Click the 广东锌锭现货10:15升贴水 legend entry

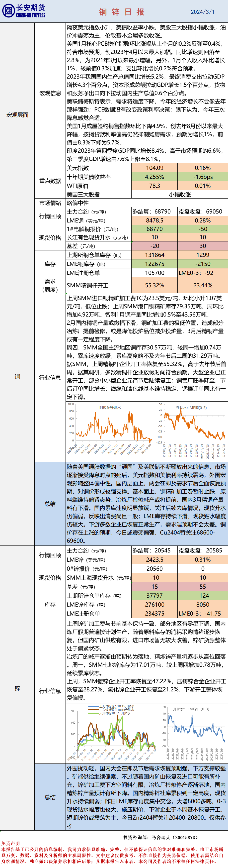pyautogui.click(x=111, y=710)
